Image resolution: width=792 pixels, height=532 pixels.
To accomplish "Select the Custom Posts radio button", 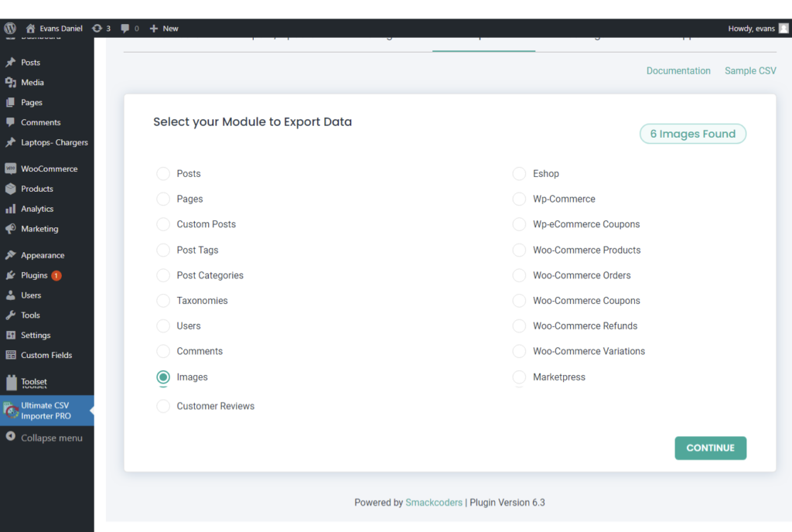I will coord(163,224).
